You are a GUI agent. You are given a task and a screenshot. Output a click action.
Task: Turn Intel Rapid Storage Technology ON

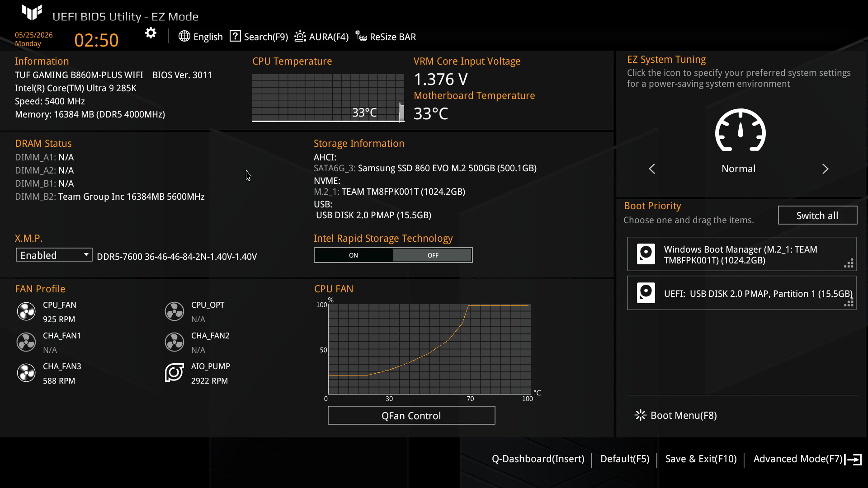354,255
